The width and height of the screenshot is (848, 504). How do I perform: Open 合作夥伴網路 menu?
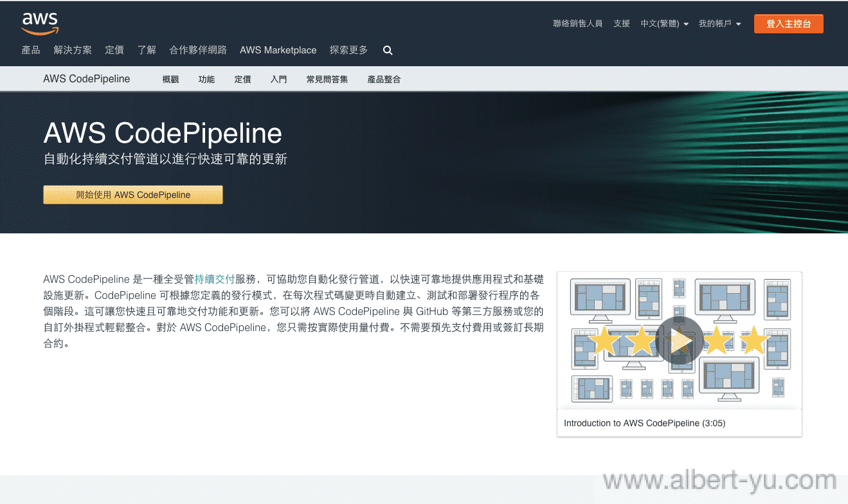198,50
